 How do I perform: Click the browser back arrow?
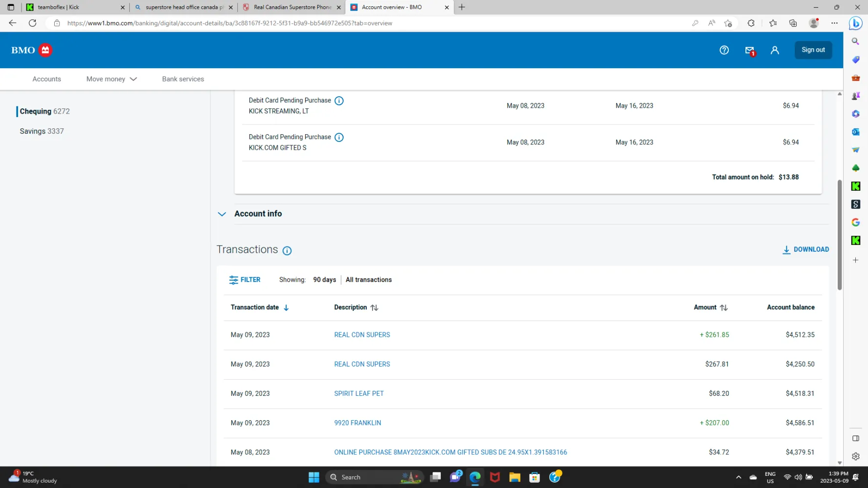tap(13, 23)
